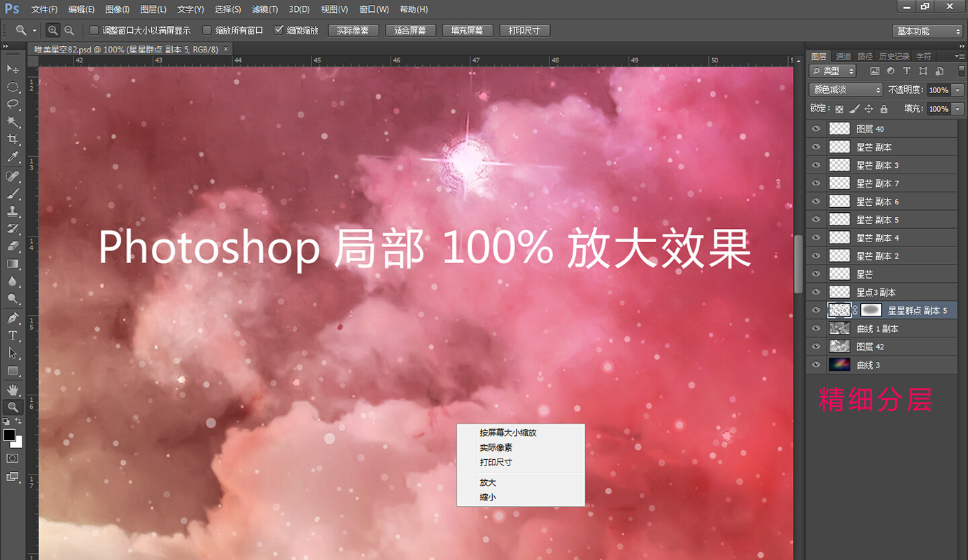Screen dimensions: 968x560
Task: Change screen mode icon in toolbox
Action: 13,477
